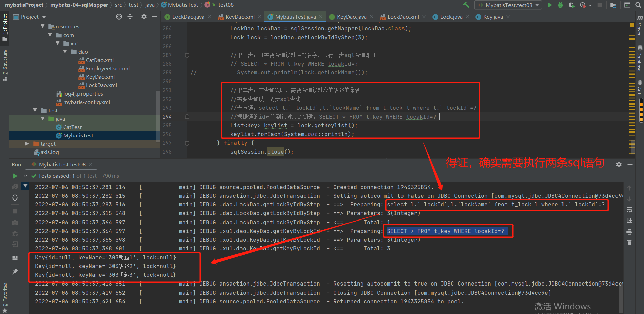The height and width of the screenshot is (314, 644).
Task: Close the MybatisTest.java tab
Action: coord(321,17)
